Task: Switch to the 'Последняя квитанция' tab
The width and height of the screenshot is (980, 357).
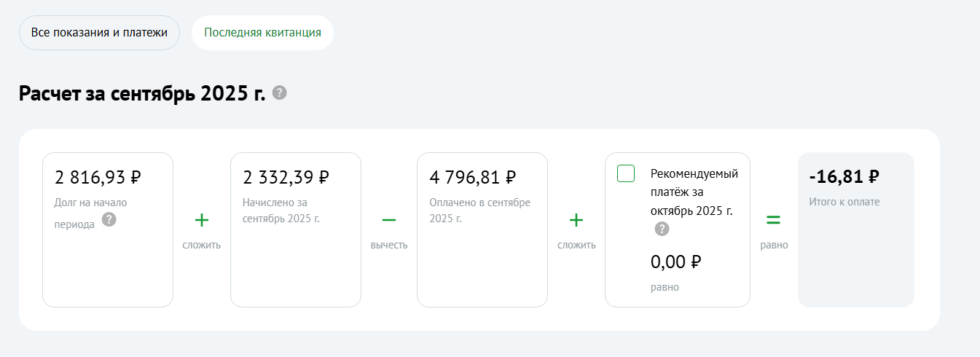Action: tap(262, 33)
